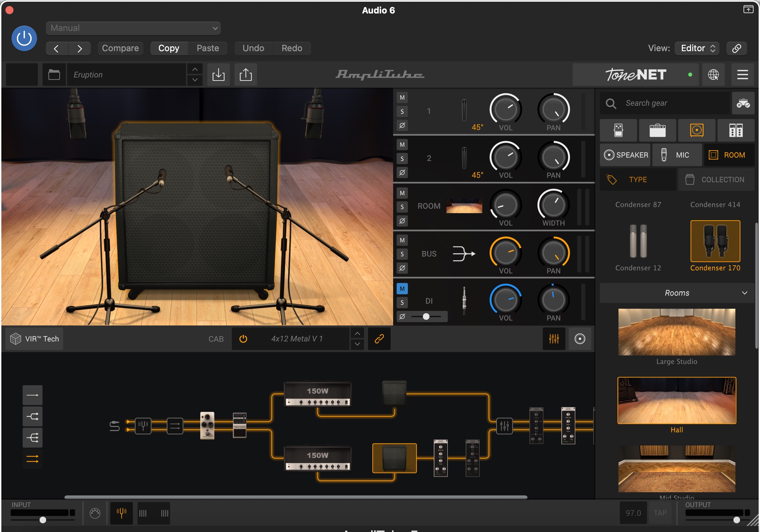The width and height of the screenshot is (760, 532).
Task: Show the cab mixer view icon
Action: pyautogui.click(x=554, y=339)
